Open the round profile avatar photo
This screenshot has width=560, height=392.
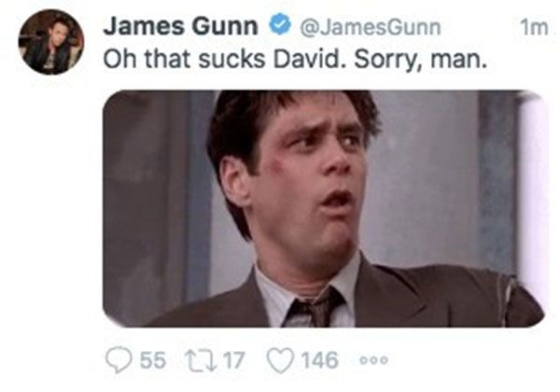pyautogui.click(x=51, y=42)
